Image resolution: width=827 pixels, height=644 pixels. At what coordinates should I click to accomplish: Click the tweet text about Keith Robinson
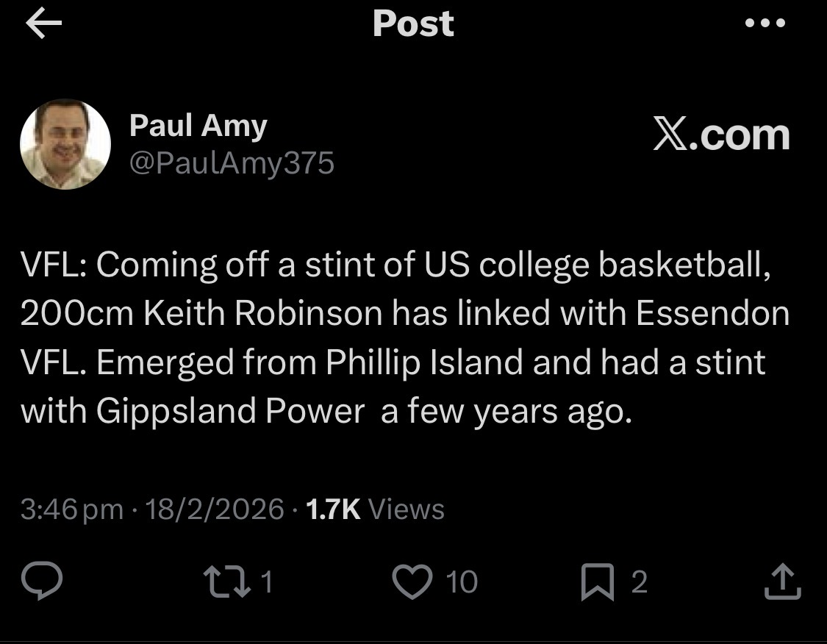point(404,314)
